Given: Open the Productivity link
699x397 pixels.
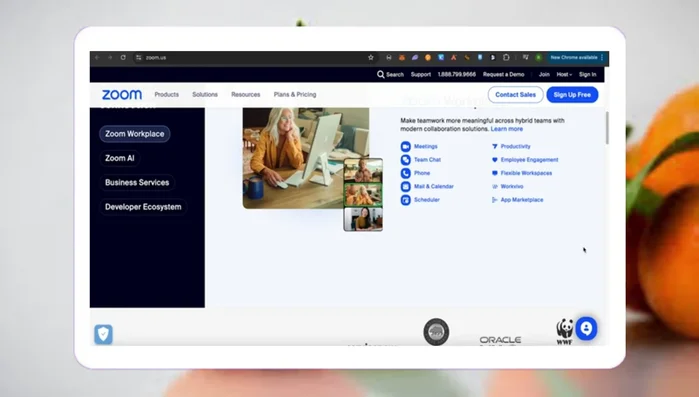Looking at the screenshot, I should (515, 146).
